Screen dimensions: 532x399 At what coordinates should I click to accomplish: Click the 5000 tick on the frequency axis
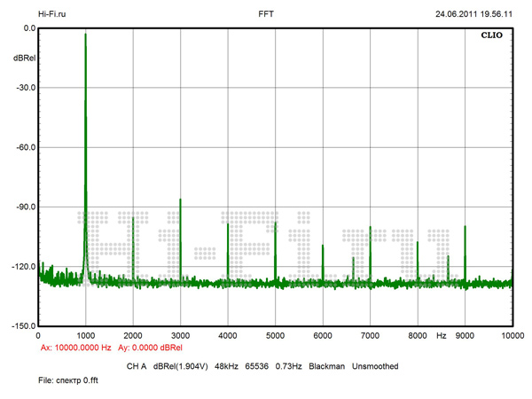275,337
